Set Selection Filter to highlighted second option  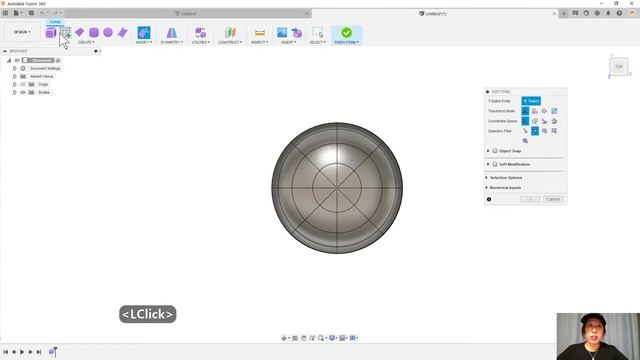click(535, 131)
